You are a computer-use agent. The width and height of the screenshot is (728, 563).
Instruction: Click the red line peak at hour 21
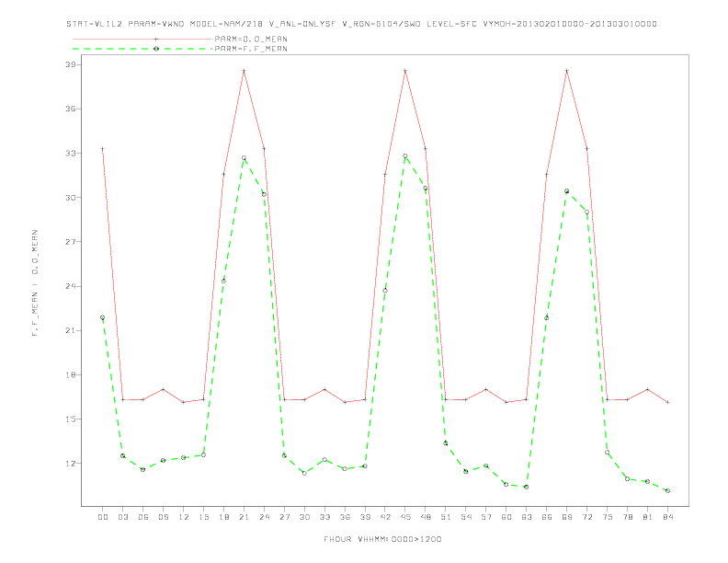tap(244, 71)
